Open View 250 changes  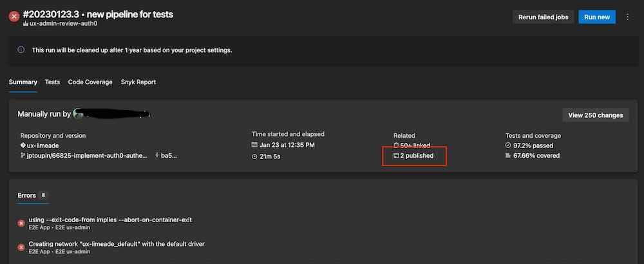point(596,115)
